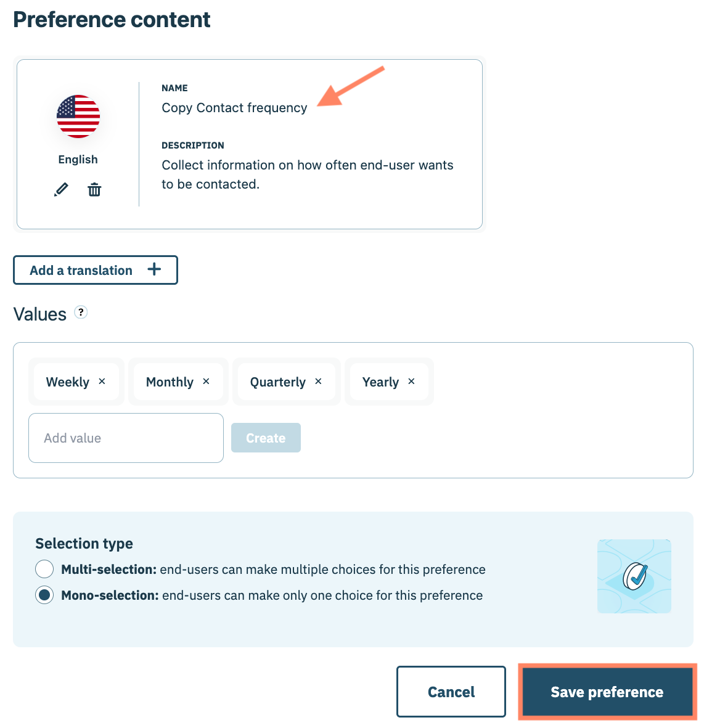Remove the Yearly value tag
704x728 pixels.
(x=412, y=382)
